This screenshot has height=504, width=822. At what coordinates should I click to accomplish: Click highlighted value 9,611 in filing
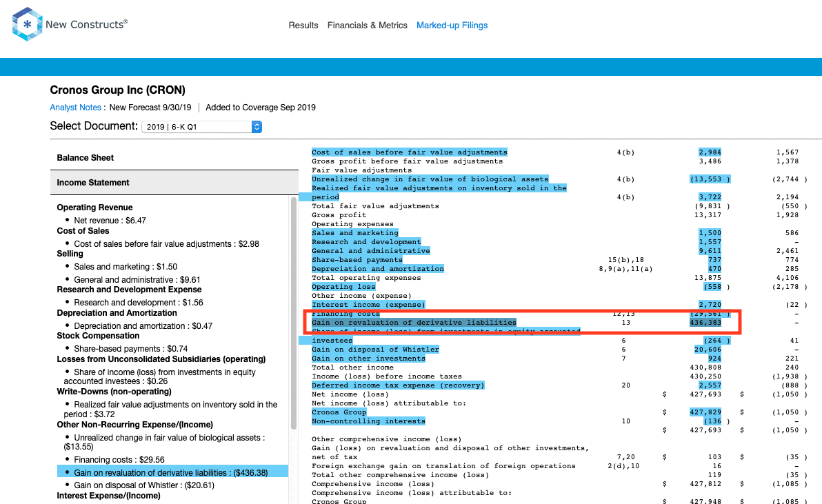tap(710, 251)
